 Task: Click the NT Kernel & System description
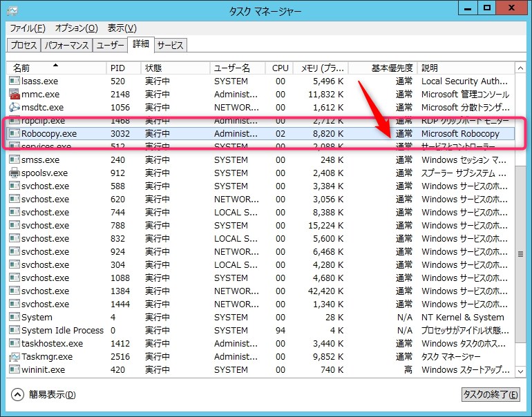(x=463, y=318)
